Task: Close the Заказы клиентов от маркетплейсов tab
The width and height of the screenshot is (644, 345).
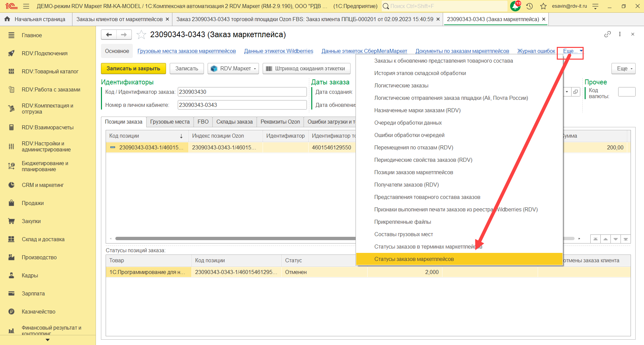Action: click(167, 19)
